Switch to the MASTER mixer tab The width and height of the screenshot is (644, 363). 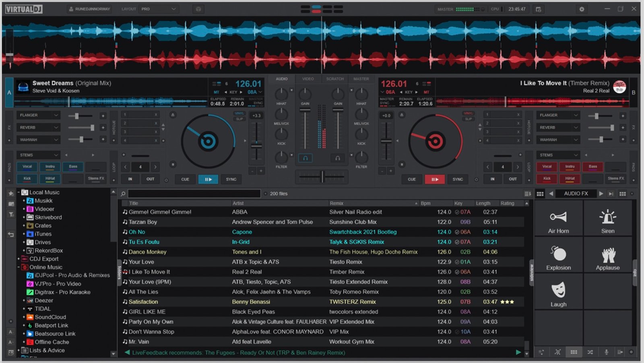[361, 79]
